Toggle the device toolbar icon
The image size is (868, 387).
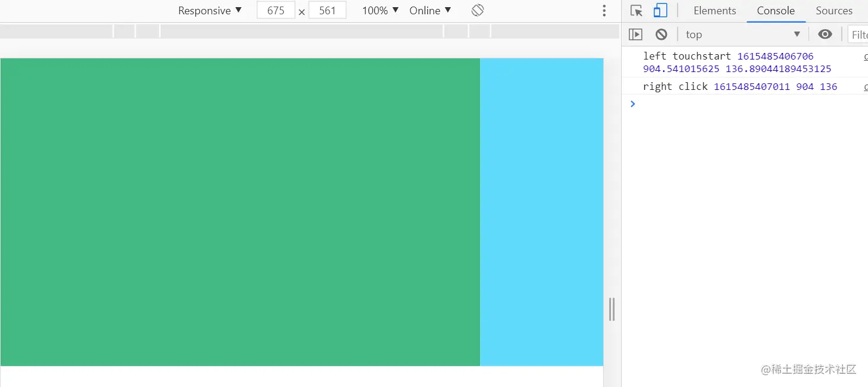point(660,11)
